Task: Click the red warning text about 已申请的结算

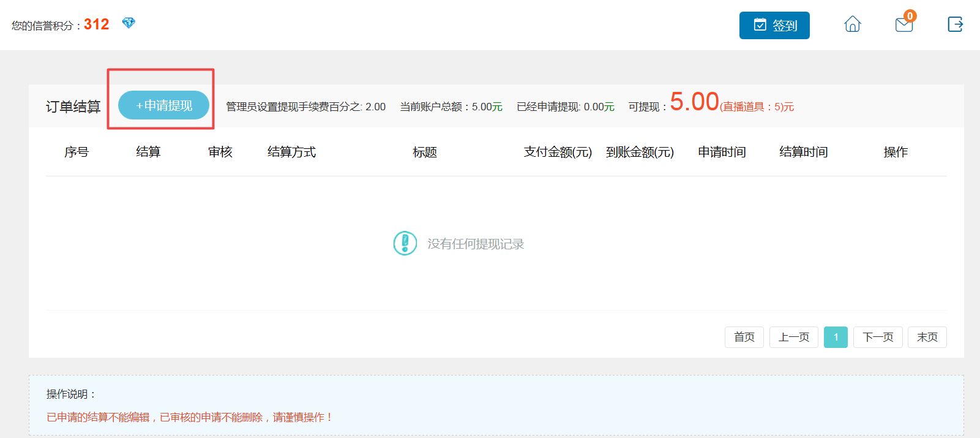Action: (x=190, y=417)
